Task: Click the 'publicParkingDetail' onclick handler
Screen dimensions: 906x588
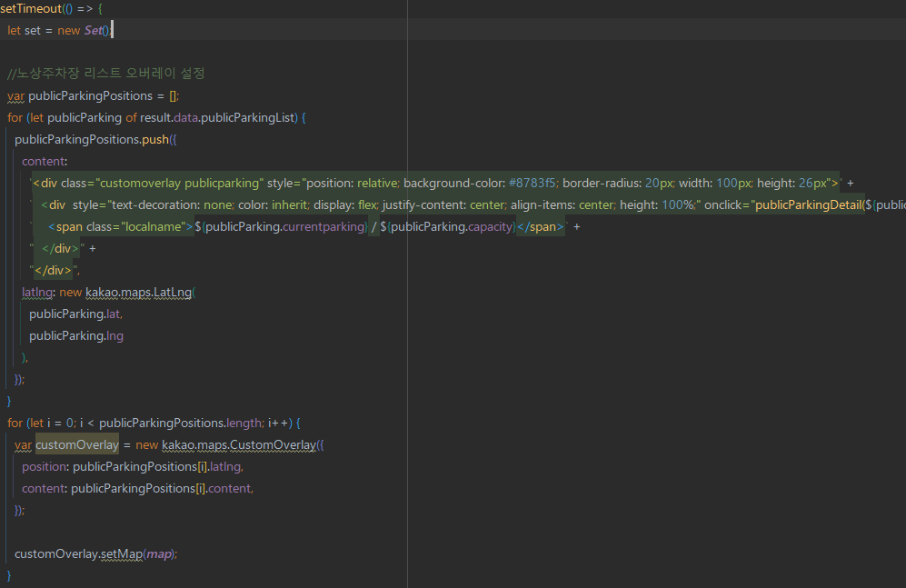Action: [809, 205]
